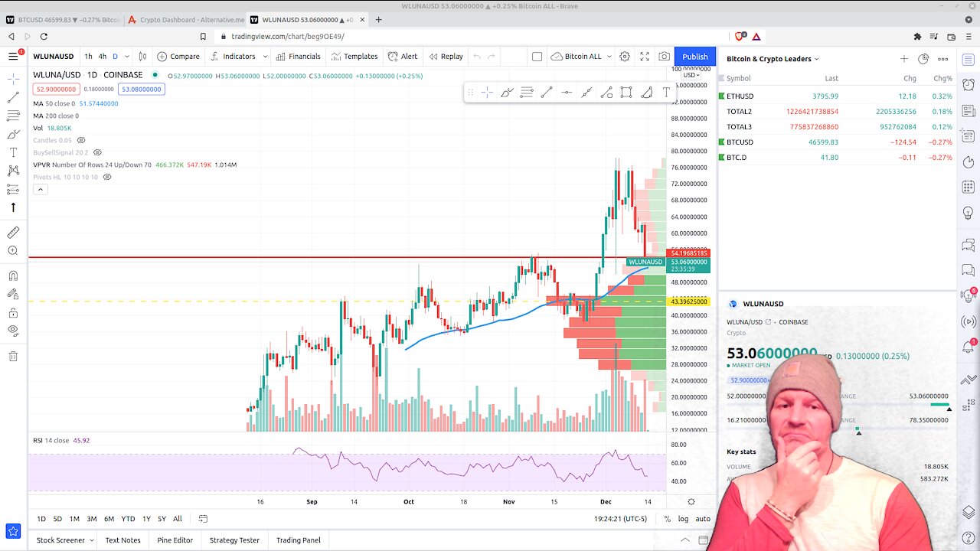Open the hamburger main menu
980x551 pixels.
pyautogui.click(x=13, y=56)
